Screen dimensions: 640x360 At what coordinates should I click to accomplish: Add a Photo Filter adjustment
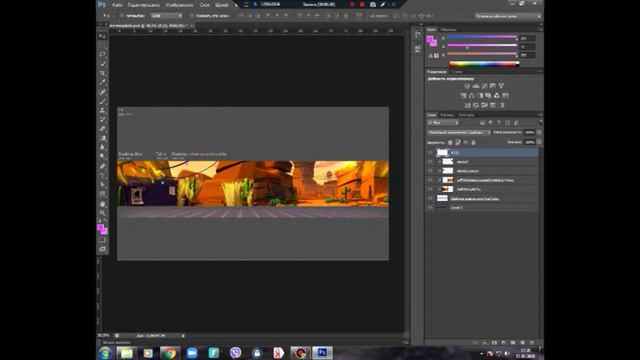[488, 96]
